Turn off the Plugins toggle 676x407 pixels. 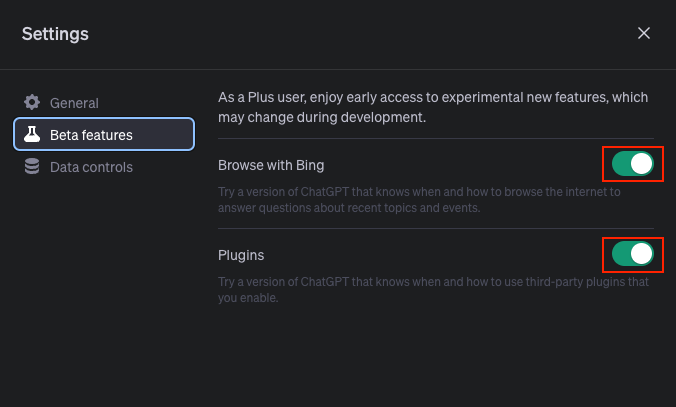[632, 254]
